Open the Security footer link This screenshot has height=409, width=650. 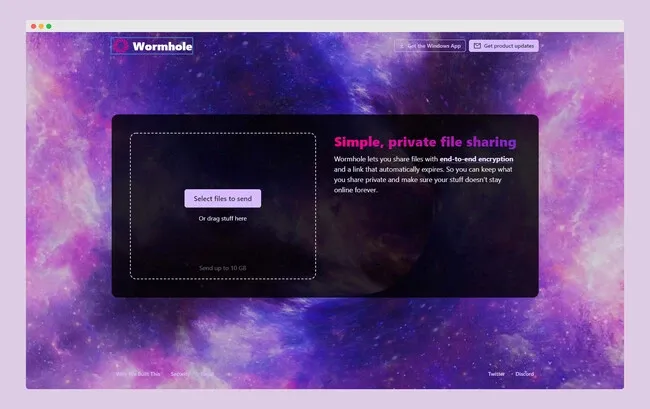180,374
